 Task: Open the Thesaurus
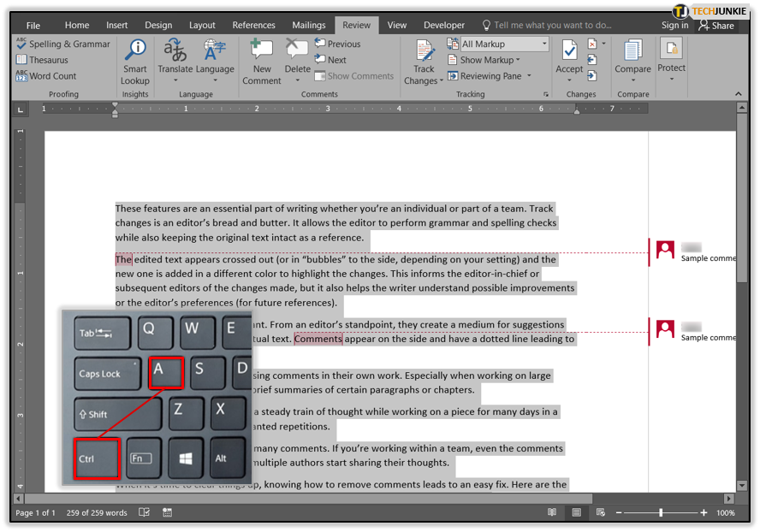tap(42, 60)
